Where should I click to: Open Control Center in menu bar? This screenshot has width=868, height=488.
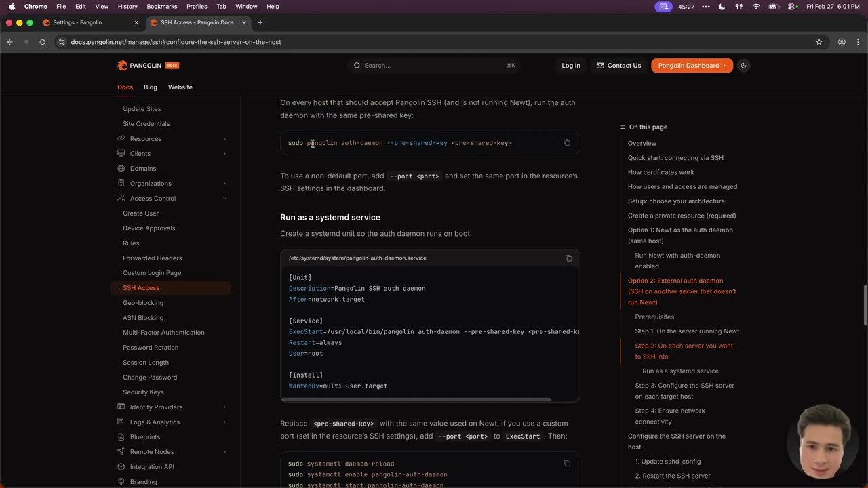[792, 7]
